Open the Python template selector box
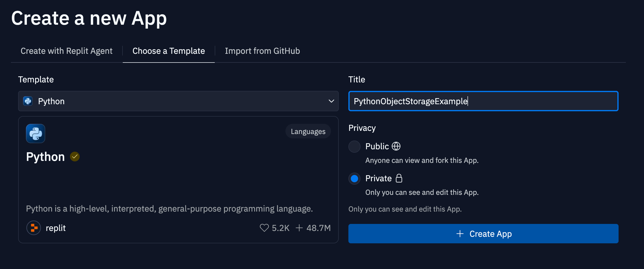644x269 pixels. coord(178,101)
